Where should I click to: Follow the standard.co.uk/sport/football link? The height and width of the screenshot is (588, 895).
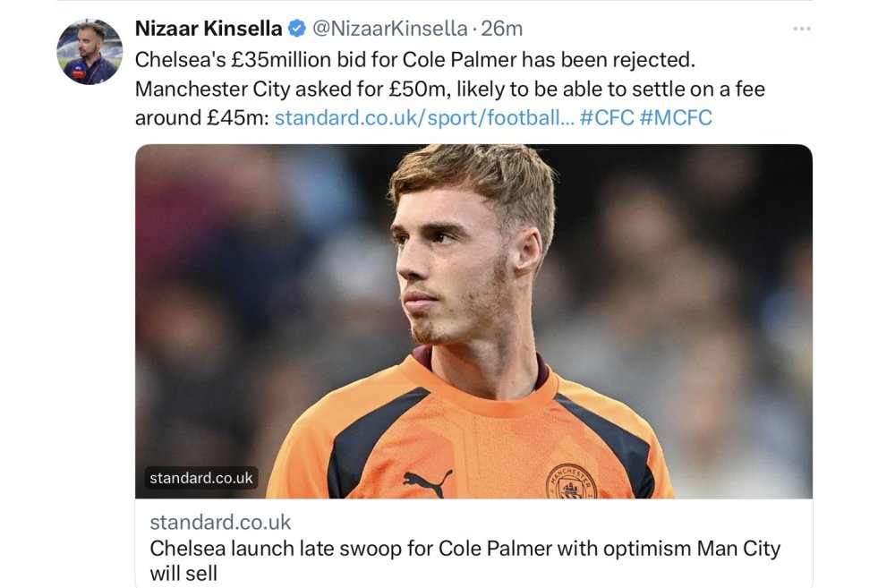click(x=424, y=117)
